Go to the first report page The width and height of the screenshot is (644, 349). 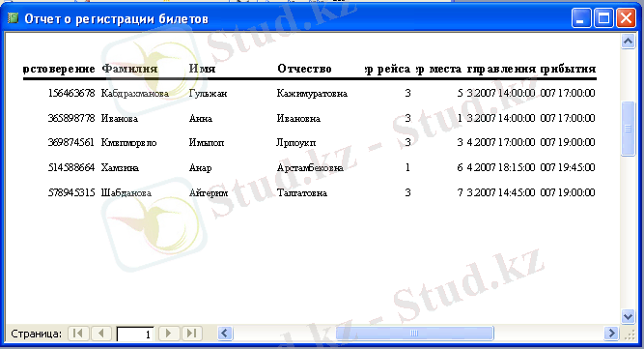[78, 333]
